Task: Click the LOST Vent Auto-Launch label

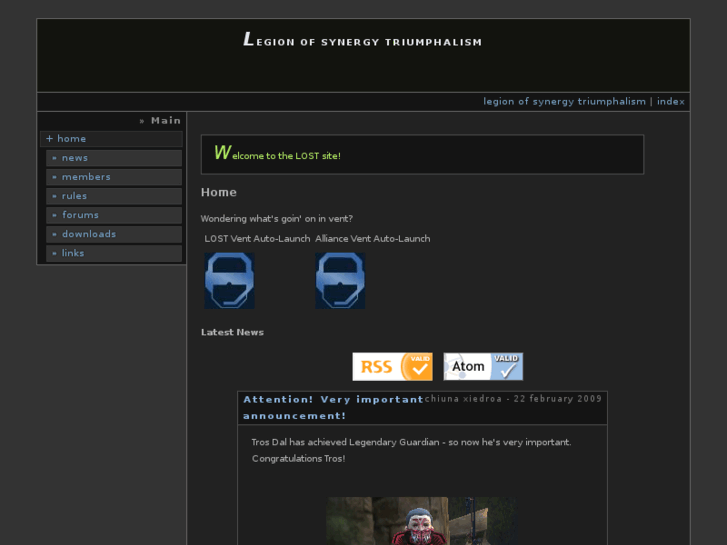Action: [257, 238]
